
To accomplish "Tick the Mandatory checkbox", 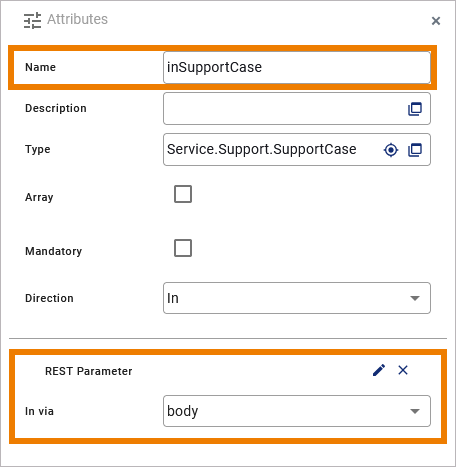I will (183, 248).
